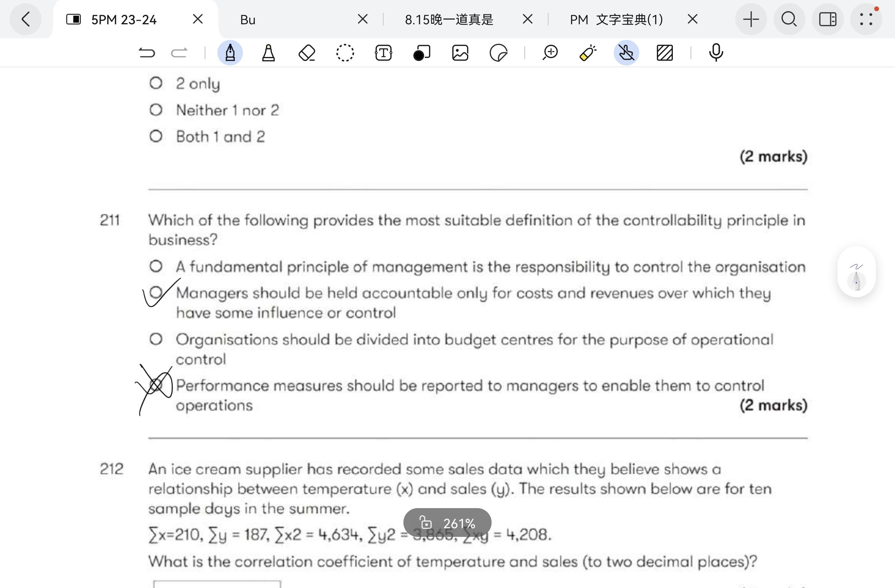Image resolution: width=895 pixels, height=588 pixels.
Task: Open the shapes tool
Action: tap(422, 53)
